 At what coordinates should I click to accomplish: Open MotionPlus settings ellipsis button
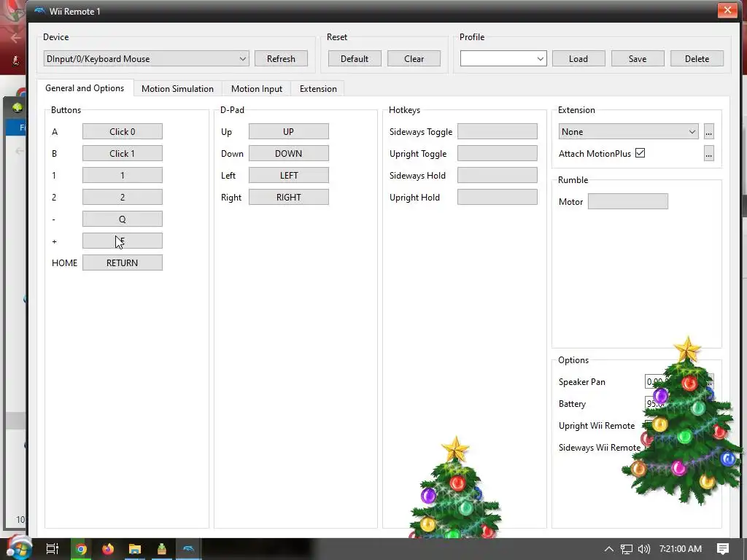(x=709, y=153)
